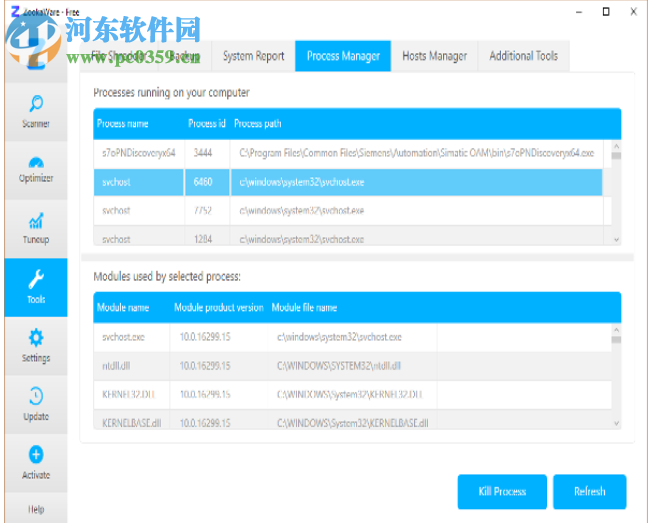Screen dimensions: 650x523
Task: Sort by Module product version header
Action: (x=218, y=308)
